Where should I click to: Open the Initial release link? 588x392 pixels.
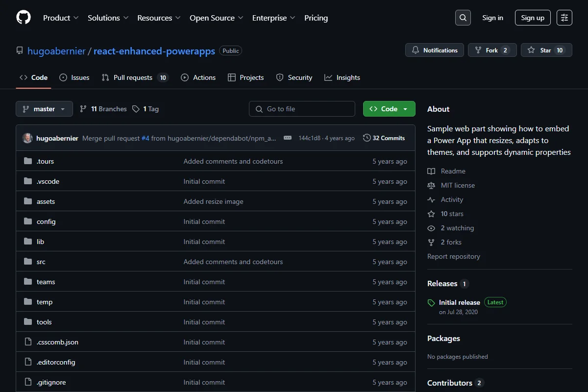coord(459,302)
